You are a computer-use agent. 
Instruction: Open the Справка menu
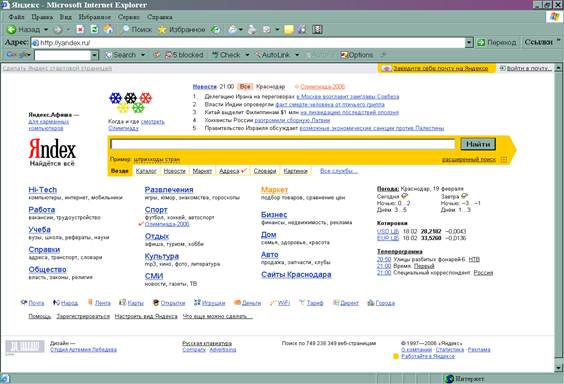pos(159,17)
